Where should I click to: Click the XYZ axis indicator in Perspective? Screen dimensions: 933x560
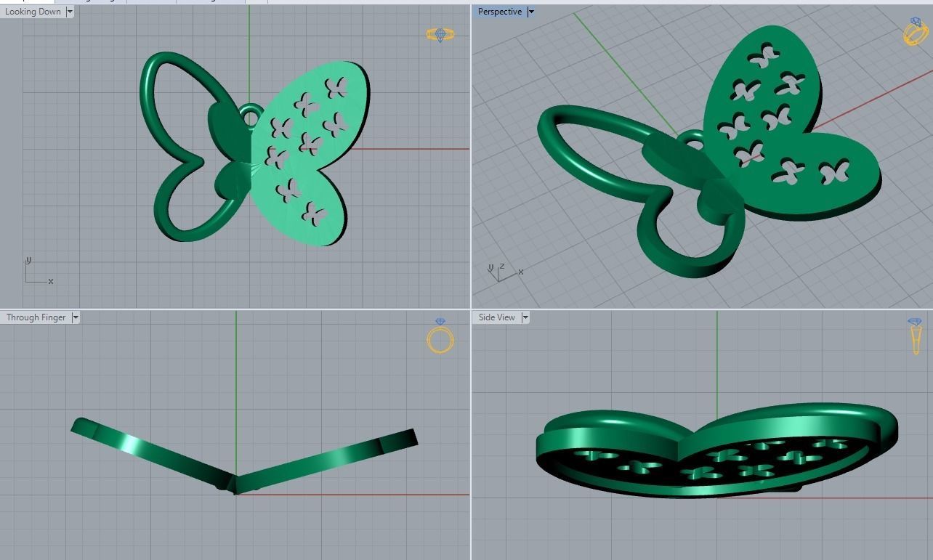point(505,272)
